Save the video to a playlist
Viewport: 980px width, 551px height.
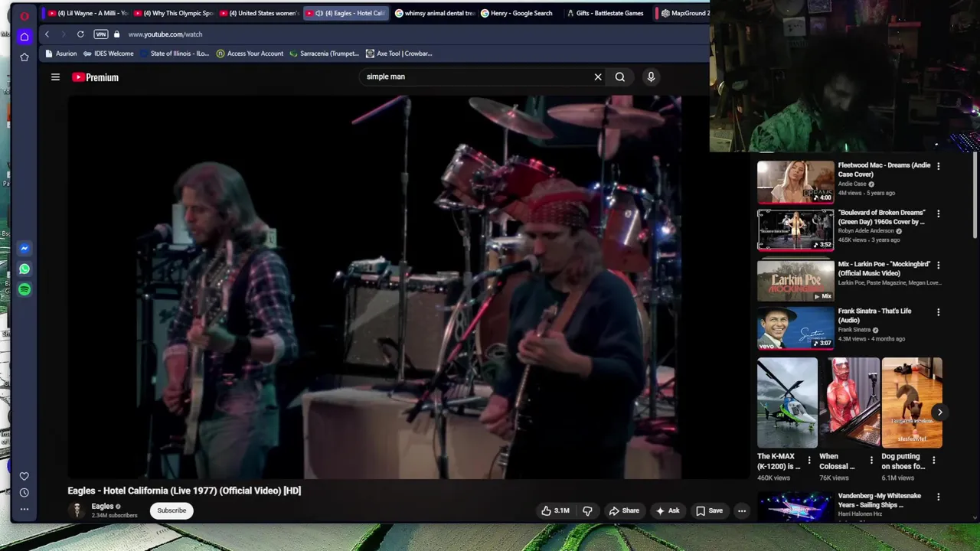click(709, 510)
